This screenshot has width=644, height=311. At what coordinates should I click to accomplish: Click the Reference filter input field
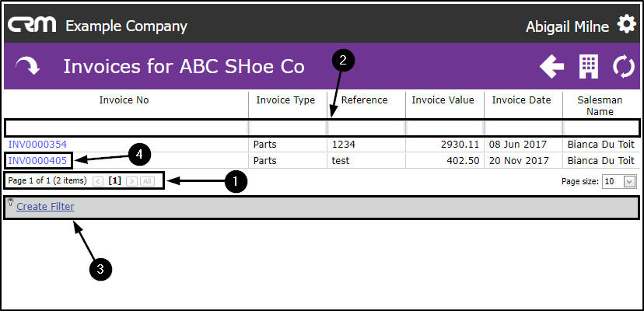(366, 127)
